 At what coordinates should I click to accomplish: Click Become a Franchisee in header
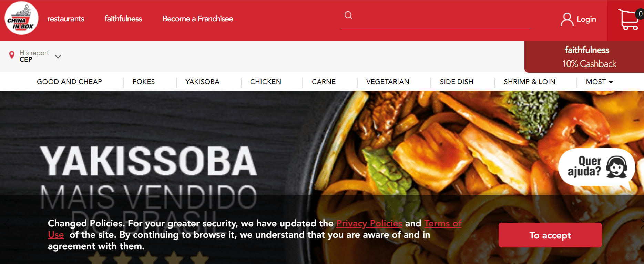click(x=198, y=19)
